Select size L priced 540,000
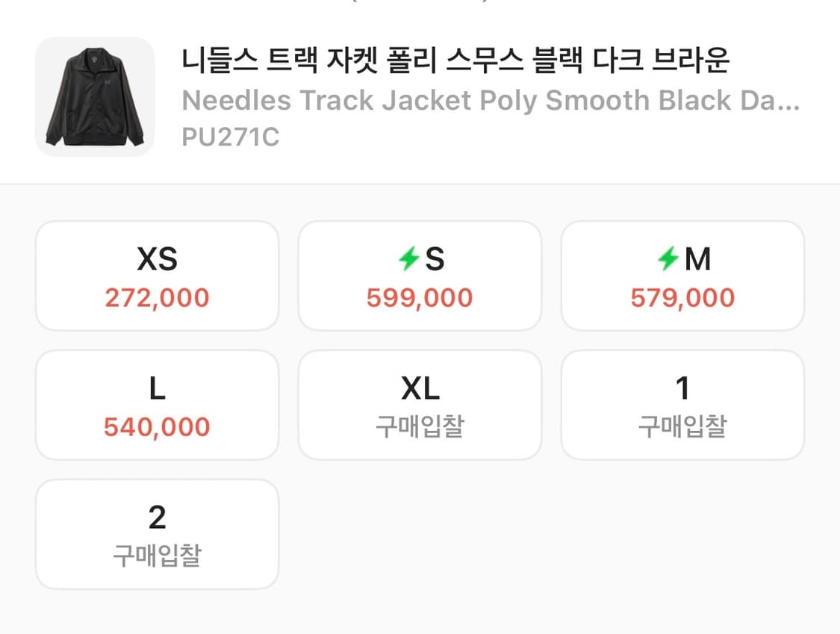The image size is (840, 634). (x=156, y=403)
